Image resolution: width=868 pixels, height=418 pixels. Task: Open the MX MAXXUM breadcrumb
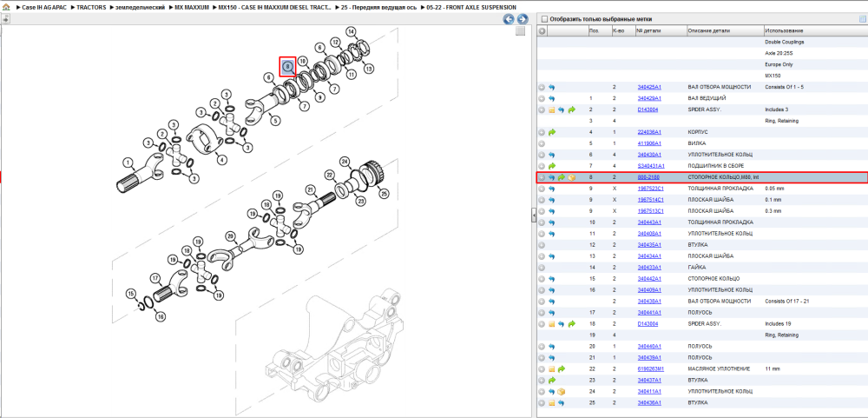click(190, 7)
